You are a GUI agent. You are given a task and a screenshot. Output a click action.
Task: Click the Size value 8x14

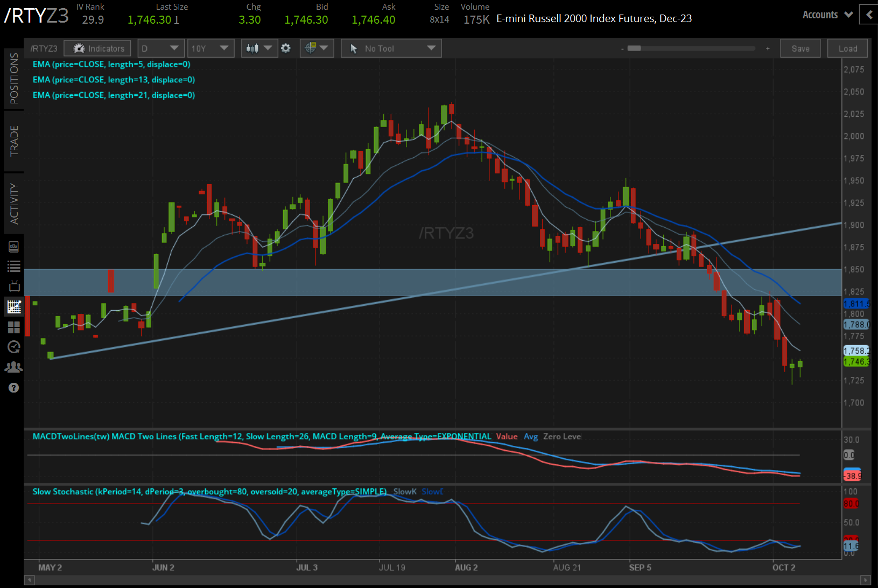point(439,20)
